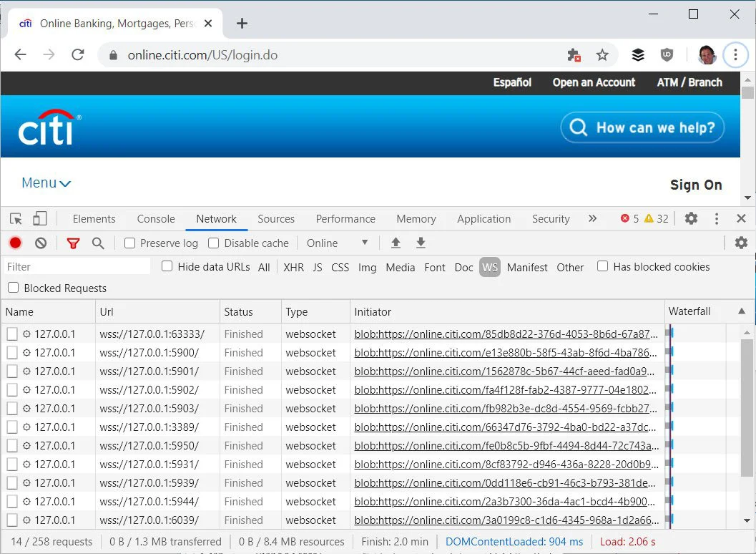Tick the checkbox for wss://127.0.0.1:5900/ row

[x=12, y=352]
